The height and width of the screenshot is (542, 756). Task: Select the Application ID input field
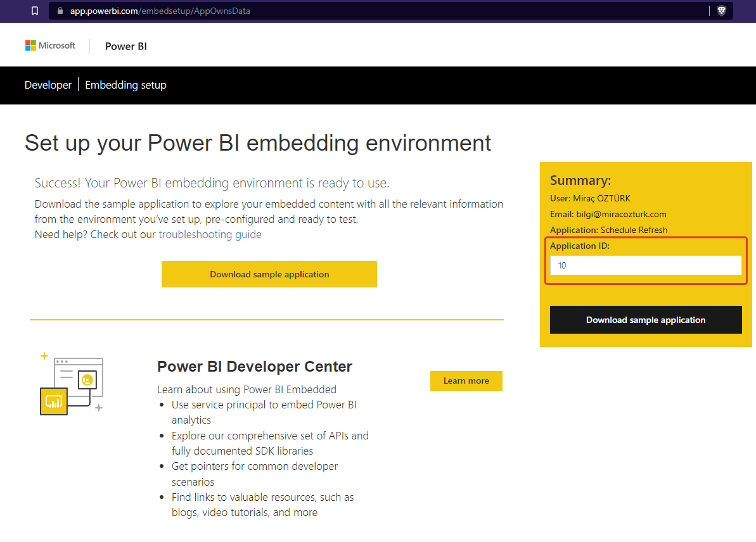[645, 265]
